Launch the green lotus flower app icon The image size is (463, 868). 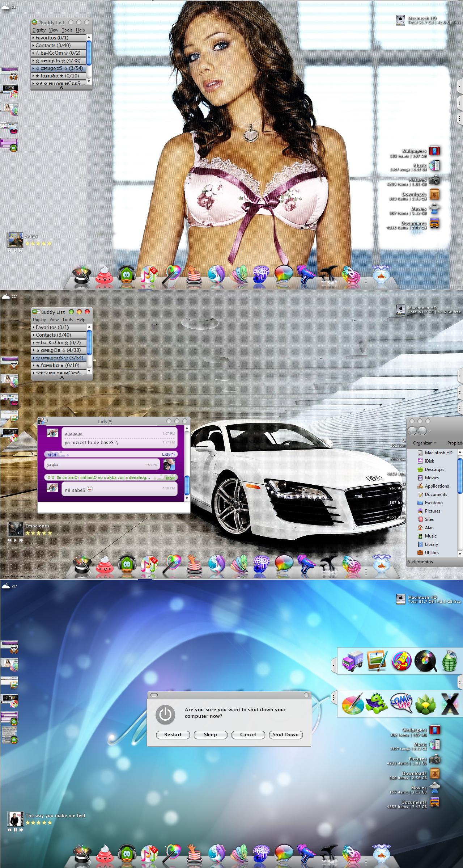pos(425,704)
